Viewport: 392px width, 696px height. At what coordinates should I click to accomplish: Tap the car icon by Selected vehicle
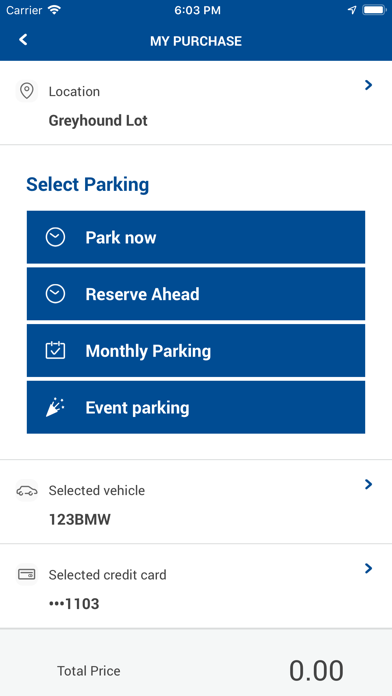point(27,490)
